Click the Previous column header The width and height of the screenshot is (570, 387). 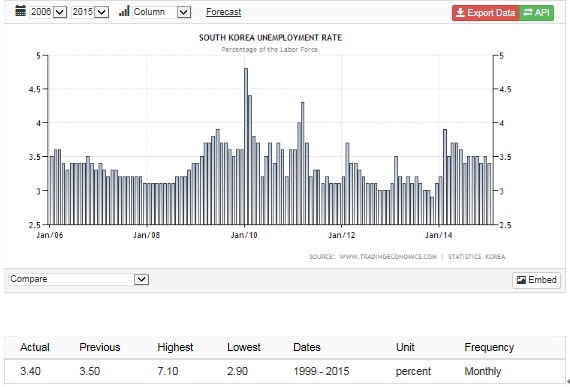(100, 347)
